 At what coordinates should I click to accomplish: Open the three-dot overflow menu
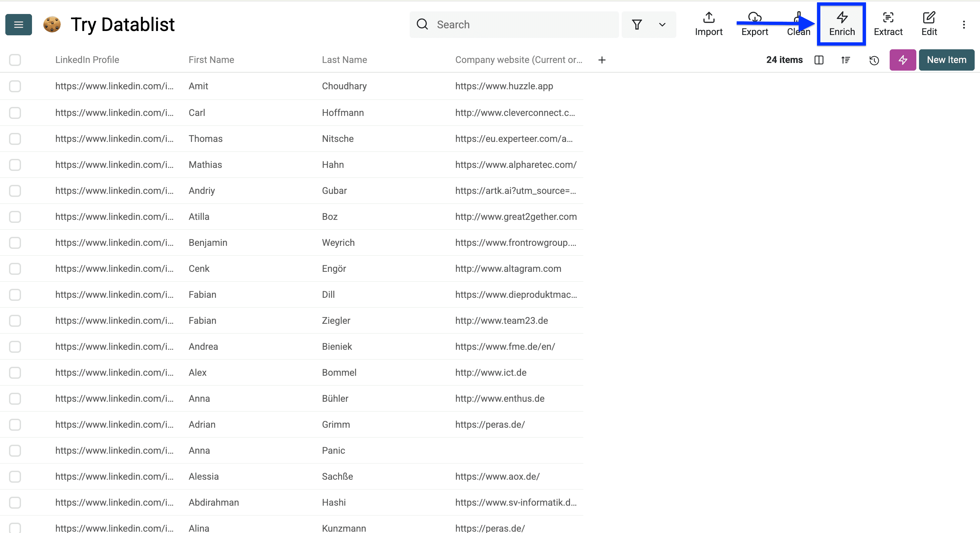pos(964,24)
